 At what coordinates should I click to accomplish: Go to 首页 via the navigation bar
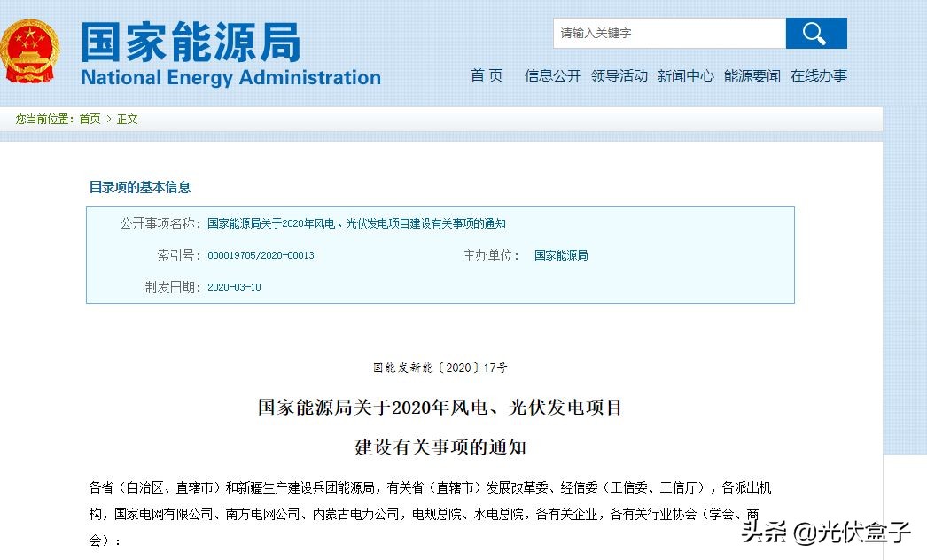(x=486, y=76)
